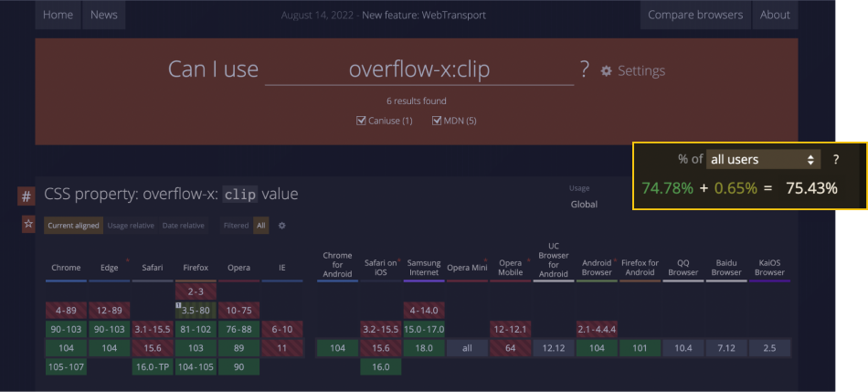Screen dimensions: 868x392
Task: Open the WebTransport news link
Action: [x=424, y=15]
